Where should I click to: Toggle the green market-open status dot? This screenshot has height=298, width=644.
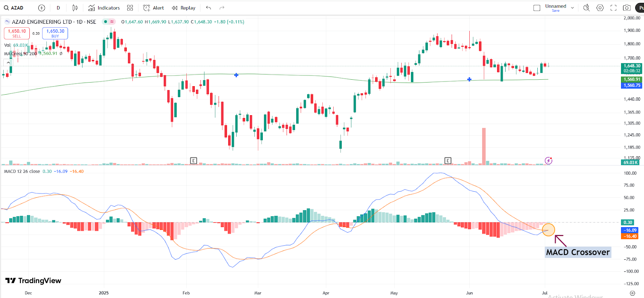click(x=105, y=22)
